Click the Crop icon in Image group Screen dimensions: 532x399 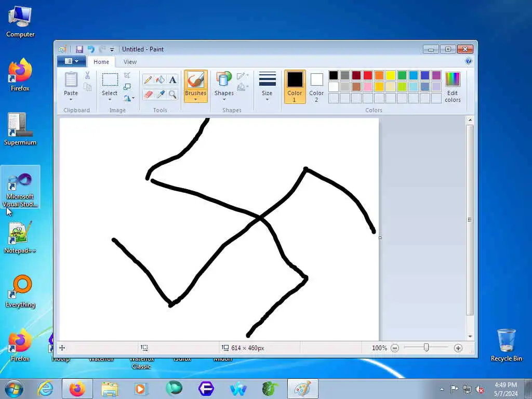(x=127, y=75)
